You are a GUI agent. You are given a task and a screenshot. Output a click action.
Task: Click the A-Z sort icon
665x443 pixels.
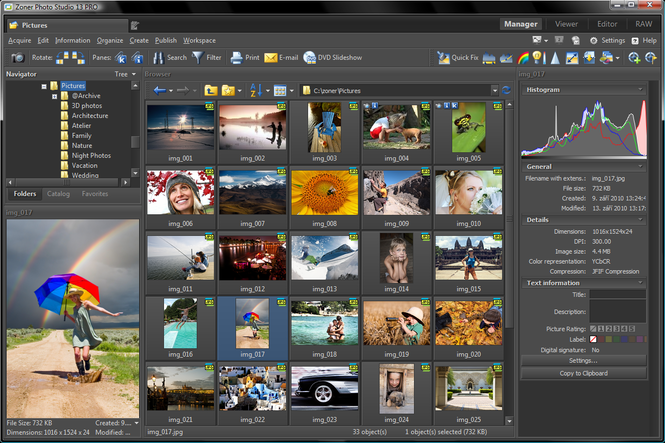257,91
